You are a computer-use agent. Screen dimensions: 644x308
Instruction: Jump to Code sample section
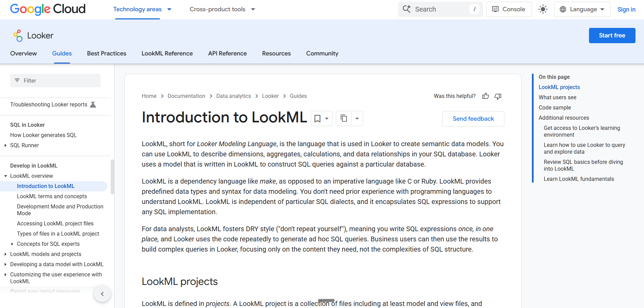[x=555, y=108]
